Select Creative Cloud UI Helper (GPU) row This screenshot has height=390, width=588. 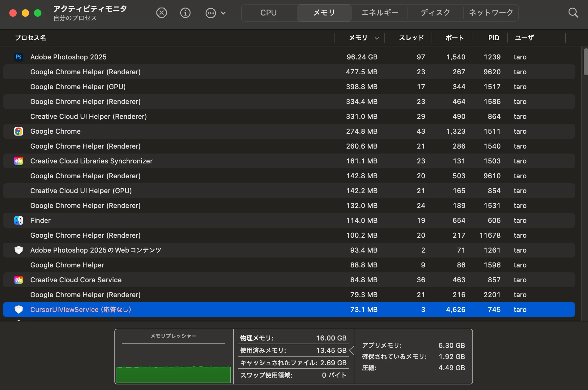coord(289,191)
